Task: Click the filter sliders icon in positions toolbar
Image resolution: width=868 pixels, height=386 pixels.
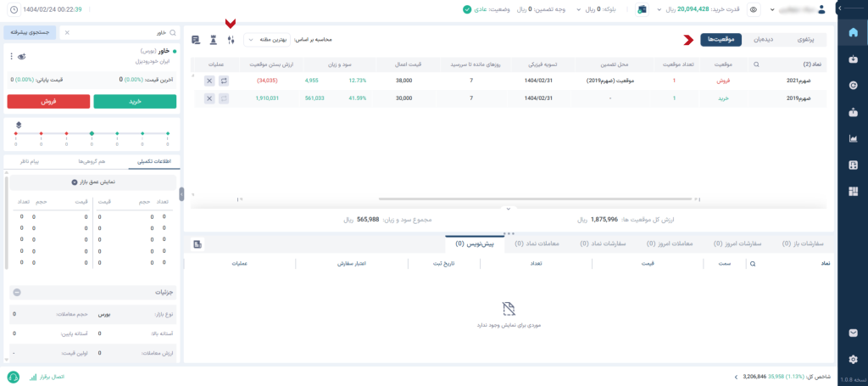Action: tap(231, 40)
